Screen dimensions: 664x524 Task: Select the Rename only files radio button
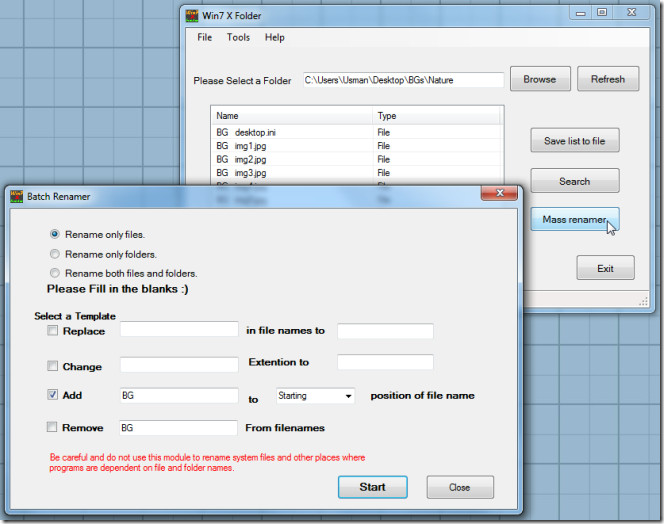(x=55, y=234)
